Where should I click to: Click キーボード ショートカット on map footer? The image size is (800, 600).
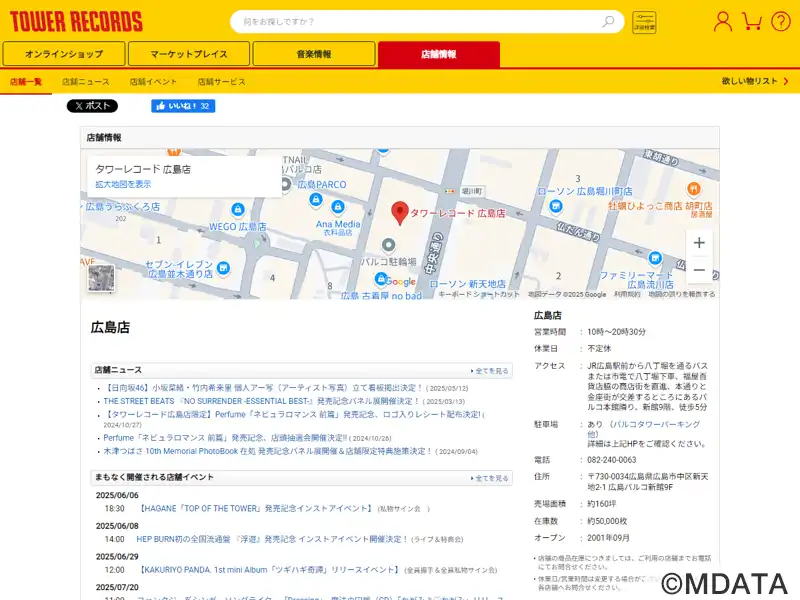pos(479,294)
